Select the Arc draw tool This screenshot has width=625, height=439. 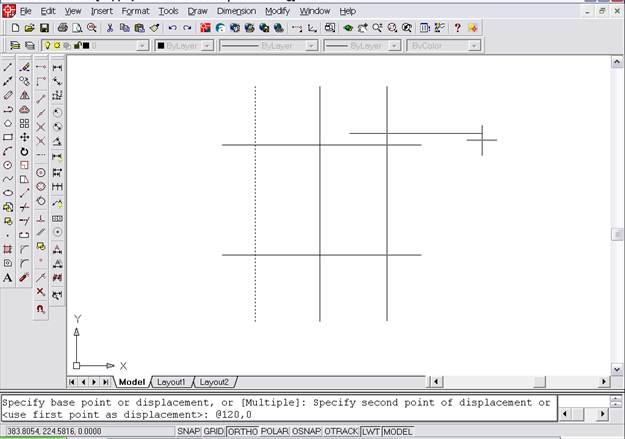click(x=8, y=151)
